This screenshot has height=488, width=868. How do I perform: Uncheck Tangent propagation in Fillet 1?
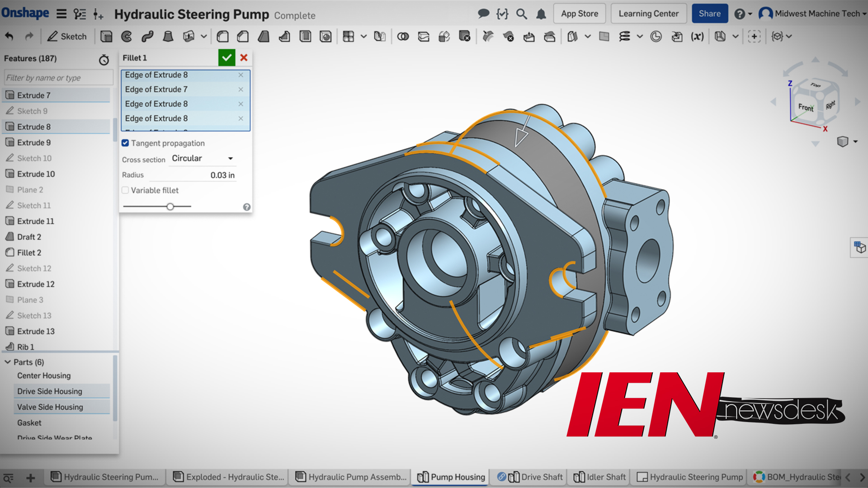[125, 143]
